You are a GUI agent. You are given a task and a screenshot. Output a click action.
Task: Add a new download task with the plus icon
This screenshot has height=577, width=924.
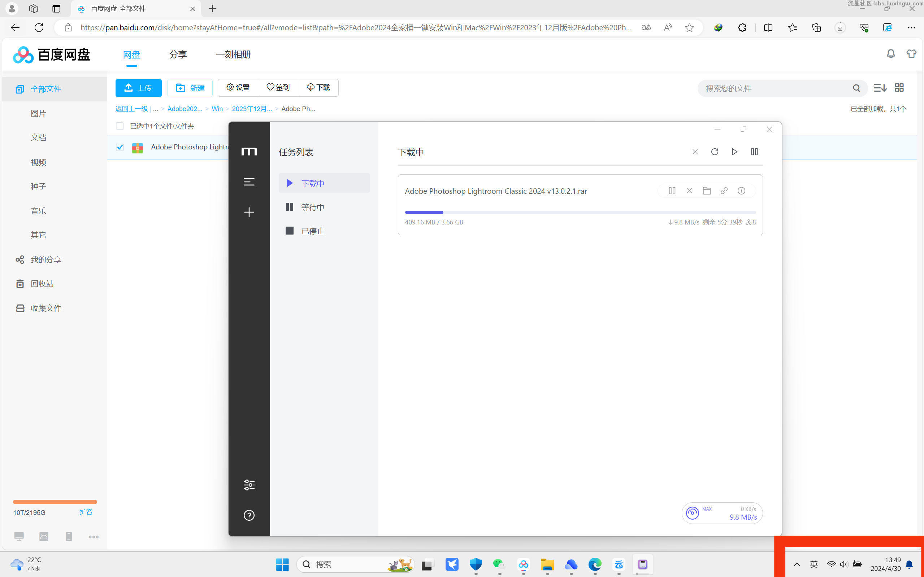pos(249,212)
